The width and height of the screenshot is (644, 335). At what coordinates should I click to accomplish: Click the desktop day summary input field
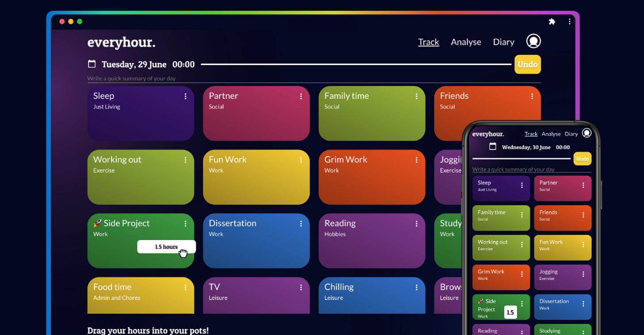coord(314,78)
